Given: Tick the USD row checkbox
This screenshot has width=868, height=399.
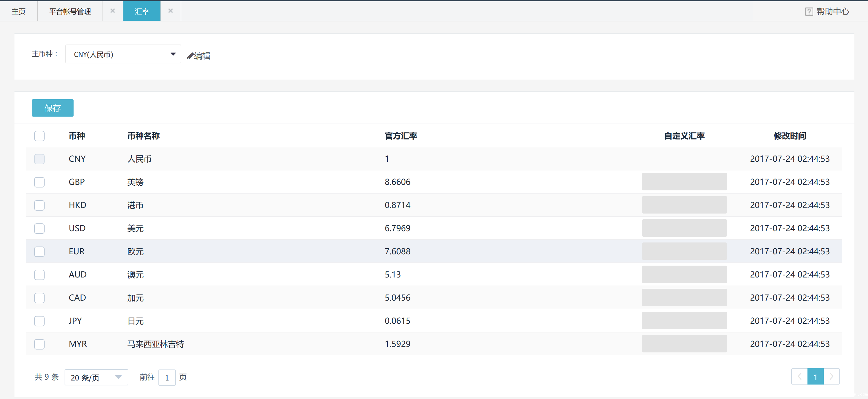Looking at the screenshot, I should tap(39, 229).
